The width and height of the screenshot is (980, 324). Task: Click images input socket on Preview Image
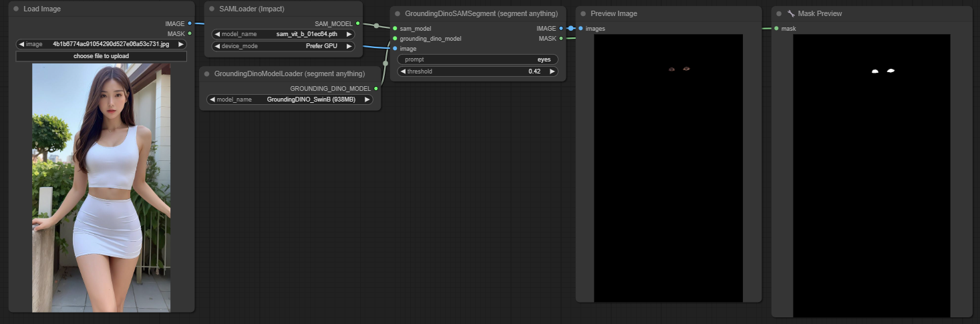[581, 29]
